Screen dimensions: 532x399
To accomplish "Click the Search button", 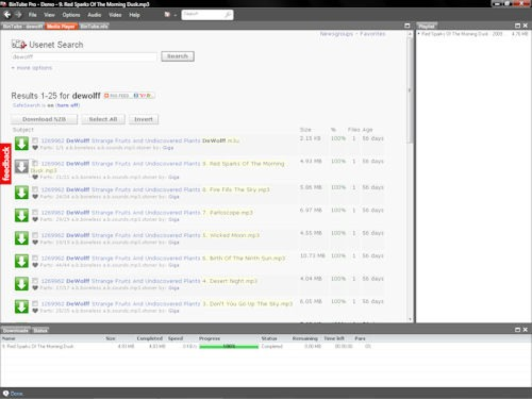I will pyautogui.click(x=178, y=56).
